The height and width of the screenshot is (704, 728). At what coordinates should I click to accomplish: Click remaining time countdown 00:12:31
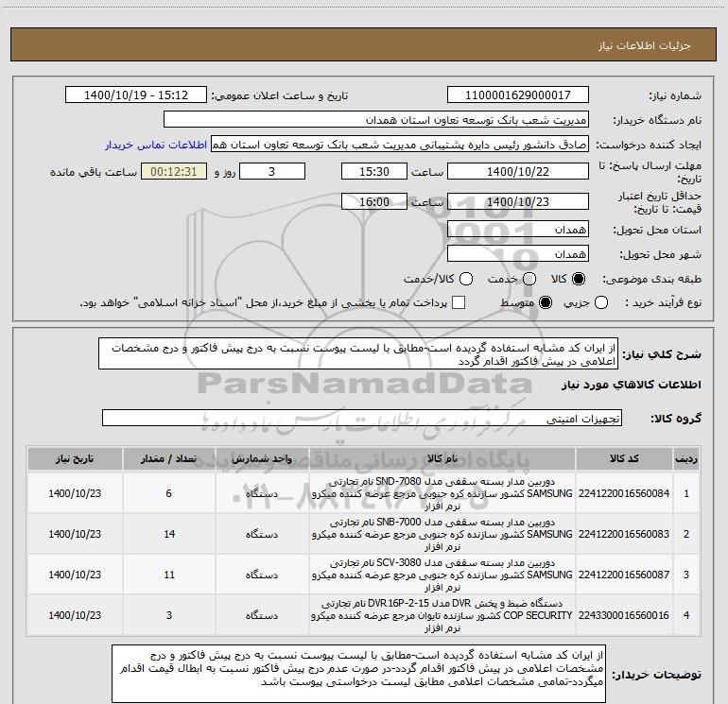tap(174, 172)
